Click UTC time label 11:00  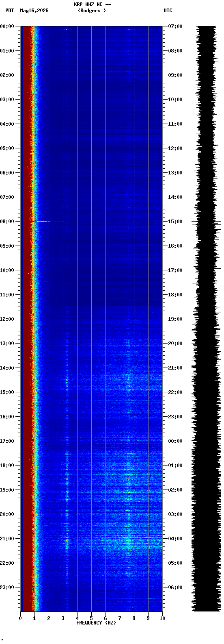pos(175,124)
